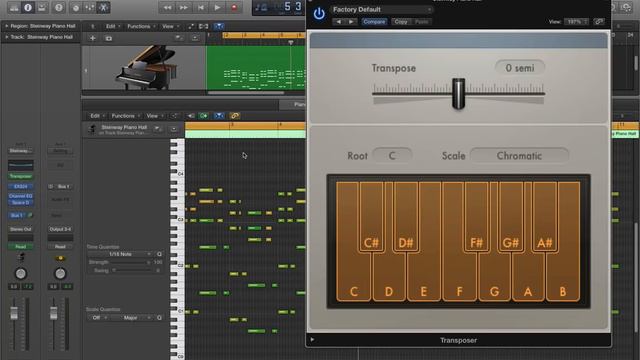Toggle the Transposer plugin power button
This screenshot has height=360, width=640.
[x=319, y=14]
